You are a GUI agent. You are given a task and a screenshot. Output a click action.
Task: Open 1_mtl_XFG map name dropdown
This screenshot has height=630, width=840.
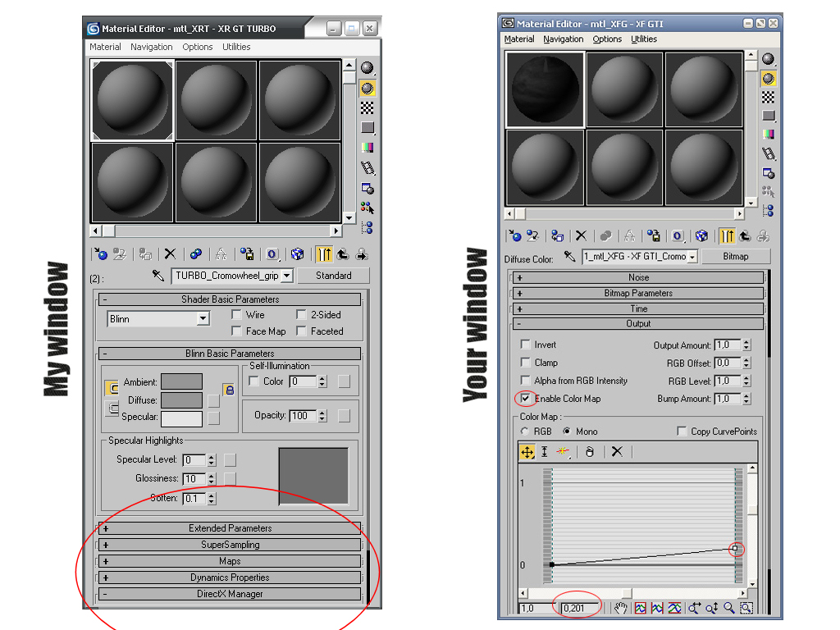pos(692,257)
